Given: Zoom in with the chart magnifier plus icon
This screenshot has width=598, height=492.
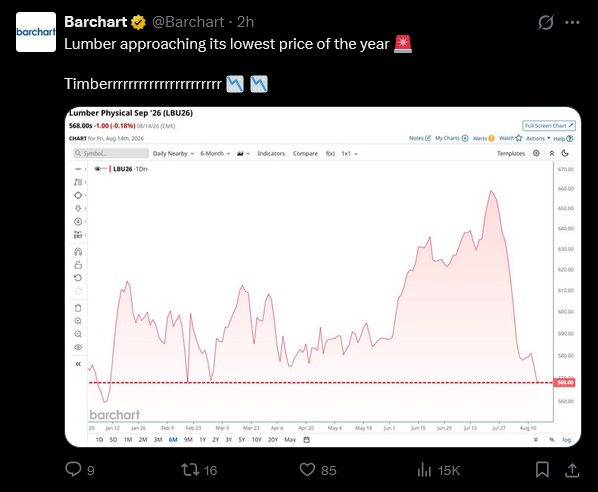Looking at the screenshot, I should (x=78, y=321).
